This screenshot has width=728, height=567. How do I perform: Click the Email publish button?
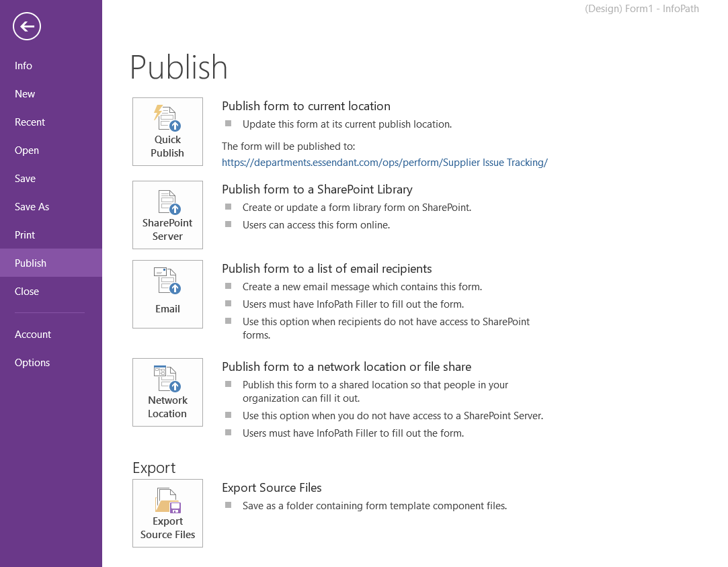(x=167, y=294)
